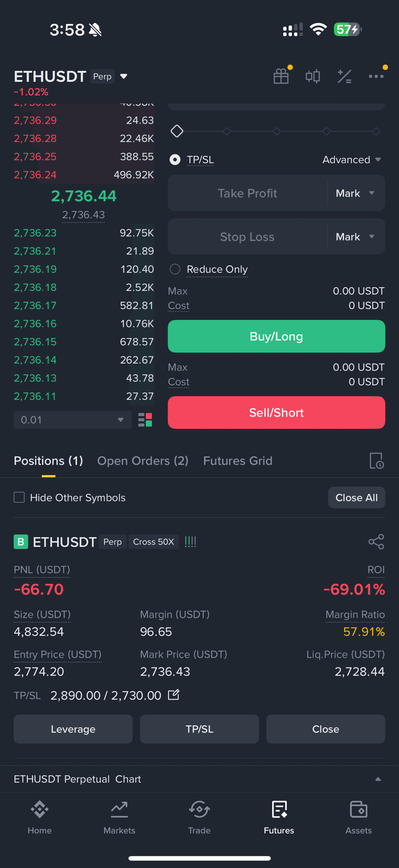Open the Assets tab icon
This screenshot has width=399, height=868.
pyautogui.click(x=359, y=817)
